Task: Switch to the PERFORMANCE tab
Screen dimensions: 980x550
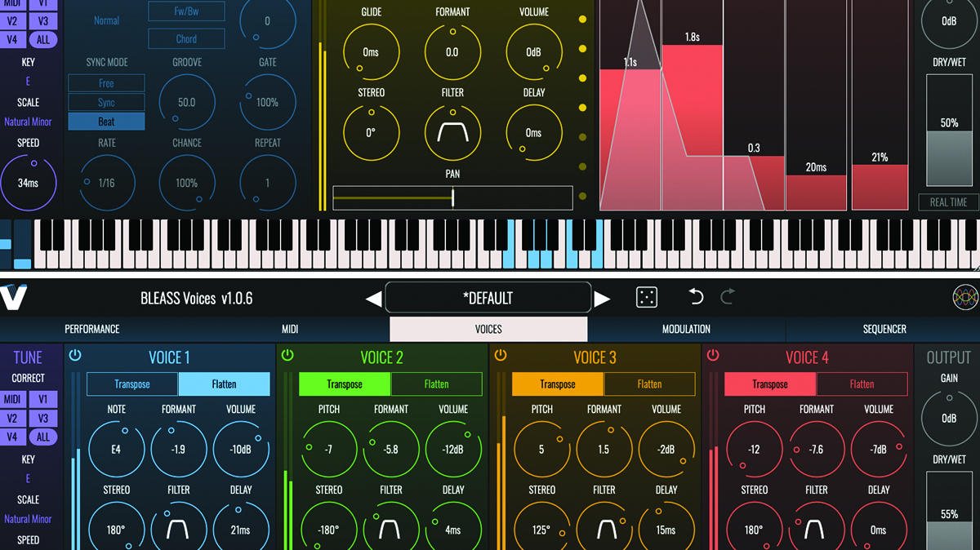Action: pos(92,329)
